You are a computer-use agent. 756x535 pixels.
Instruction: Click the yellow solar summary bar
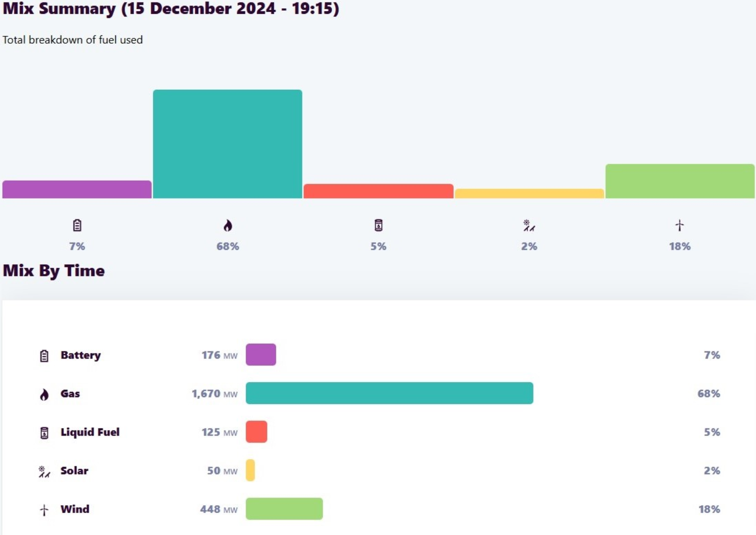click(529, 193)
